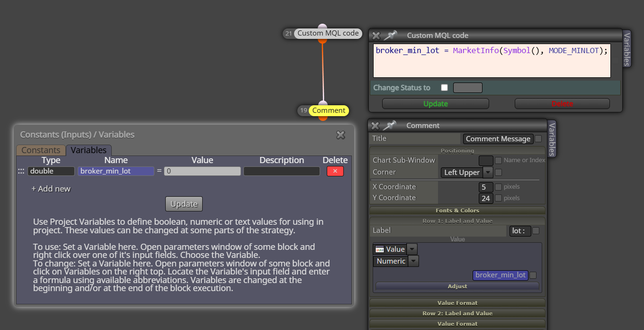Click the Change Status color box
Screen dimensions: 644x330
468,88
